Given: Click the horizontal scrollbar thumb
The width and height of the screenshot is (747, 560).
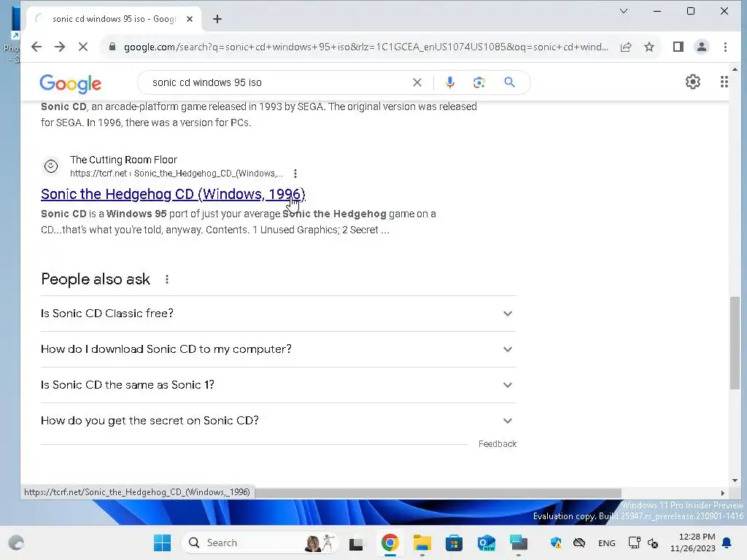Looking at the screenshot, I should click(438, 493).
